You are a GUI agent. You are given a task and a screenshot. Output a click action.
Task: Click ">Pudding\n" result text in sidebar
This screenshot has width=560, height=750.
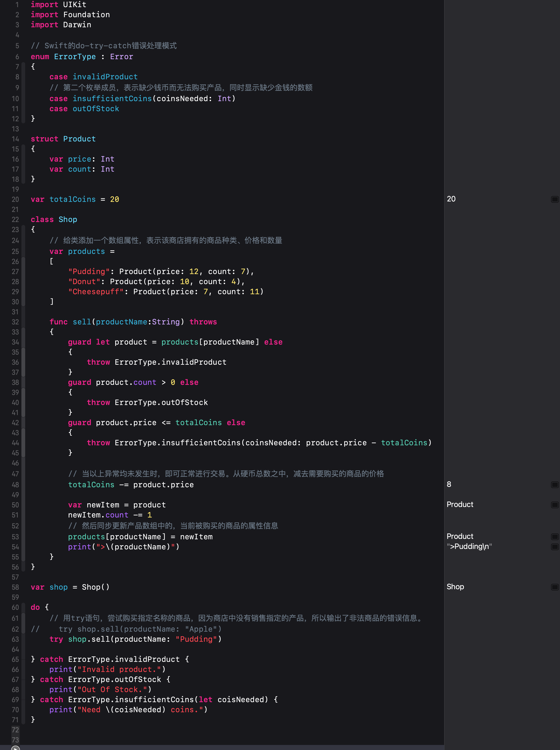coord(469,546)
